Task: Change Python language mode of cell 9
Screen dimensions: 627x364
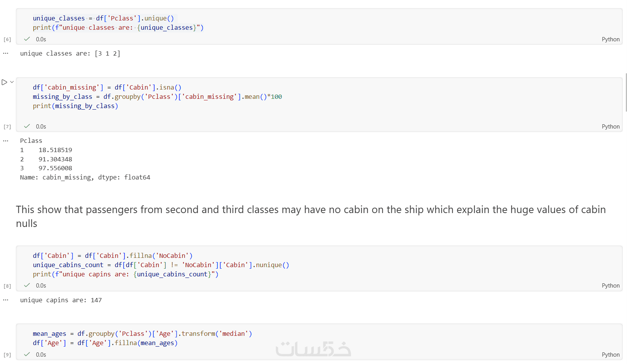Action: click(x=610, y=355)
